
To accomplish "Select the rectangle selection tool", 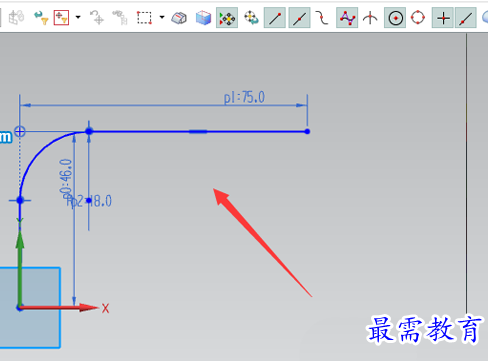I will point(145,18).
